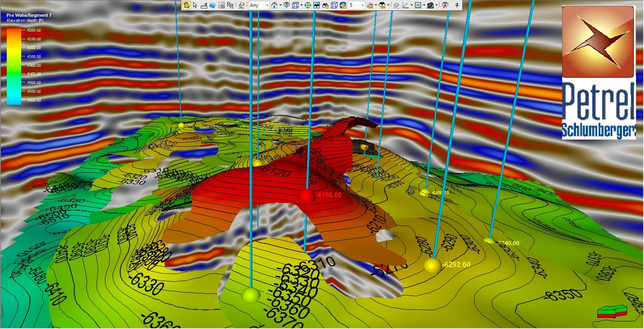Select the hand viewing mode tool
Screen dimensions: 644x329
[186, 5]
